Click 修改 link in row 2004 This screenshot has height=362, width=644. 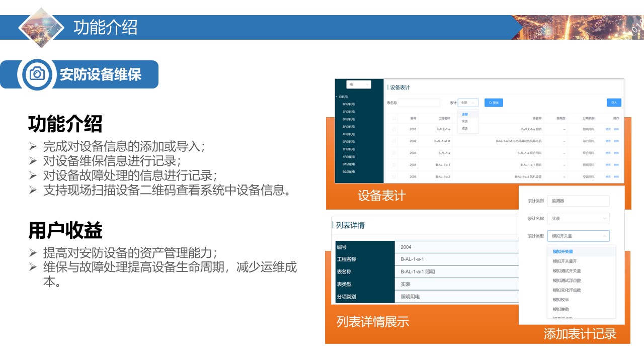point(608,164)
